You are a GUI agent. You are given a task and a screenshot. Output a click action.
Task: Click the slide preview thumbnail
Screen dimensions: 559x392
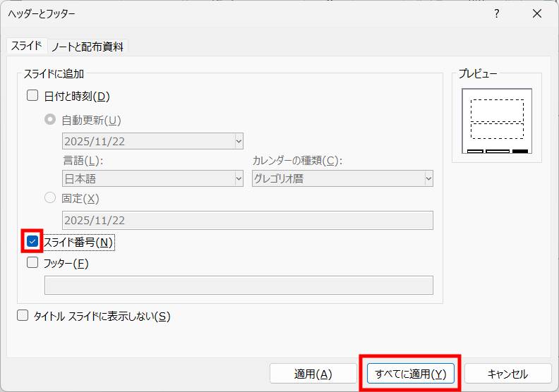tap(497, 121)
